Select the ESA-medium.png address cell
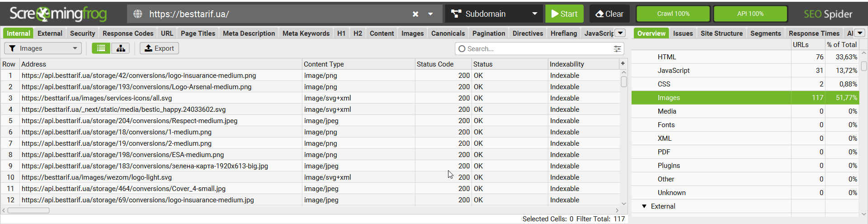 [160, 154]
